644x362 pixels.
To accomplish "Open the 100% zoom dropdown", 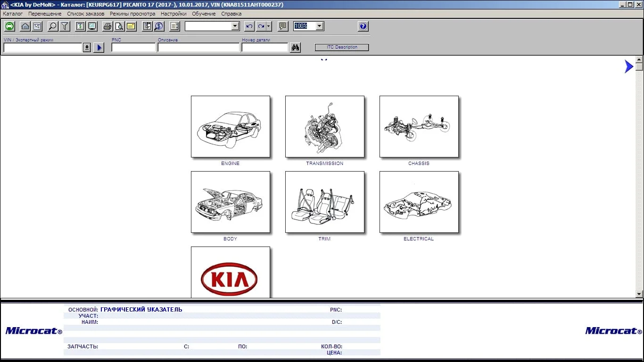I will pyautogui.click(x=320, y=26).
